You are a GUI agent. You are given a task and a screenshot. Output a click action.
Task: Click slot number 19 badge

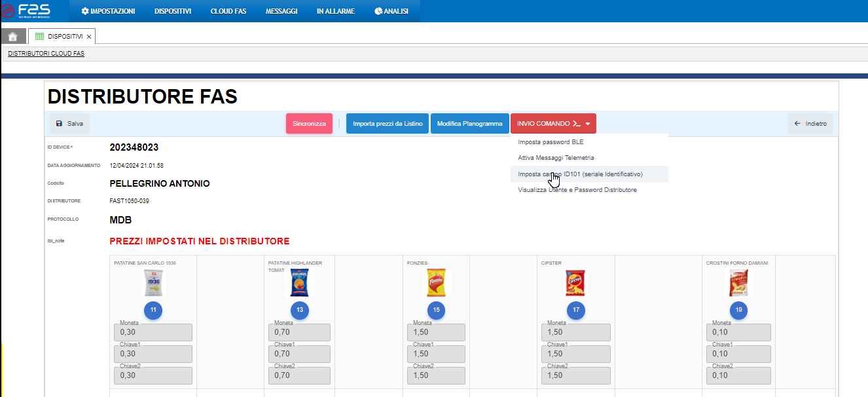tap(738, 310)
